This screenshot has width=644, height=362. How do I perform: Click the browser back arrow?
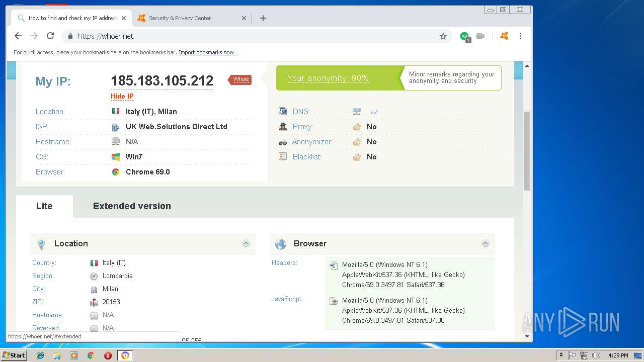pyautogui.click(x=18, y=36)
